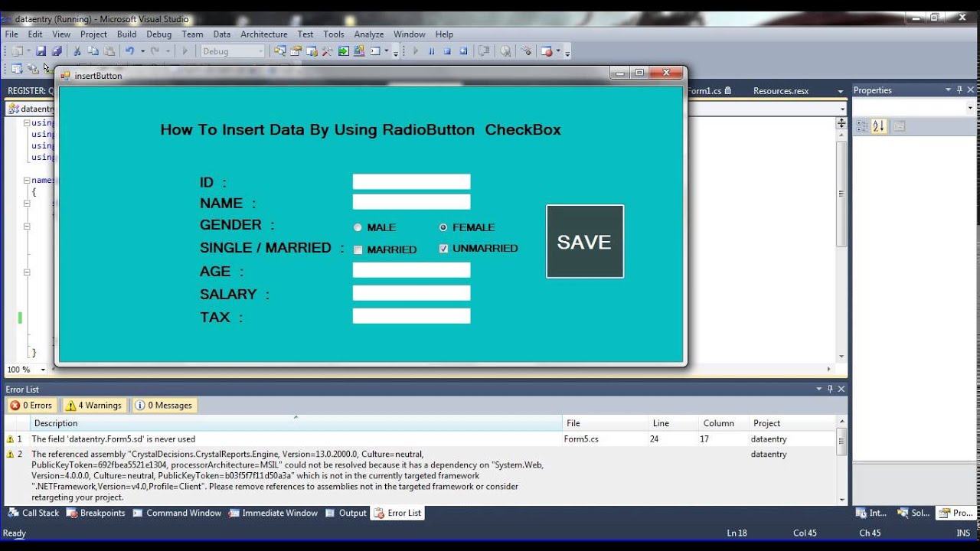Click the Paste toolbar icon

pos(109,51)
